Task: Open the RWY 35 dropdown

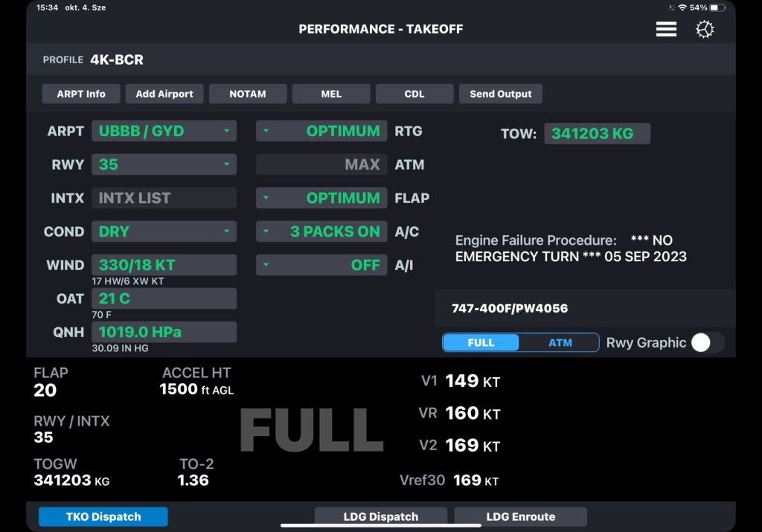Action: (164, 164)
